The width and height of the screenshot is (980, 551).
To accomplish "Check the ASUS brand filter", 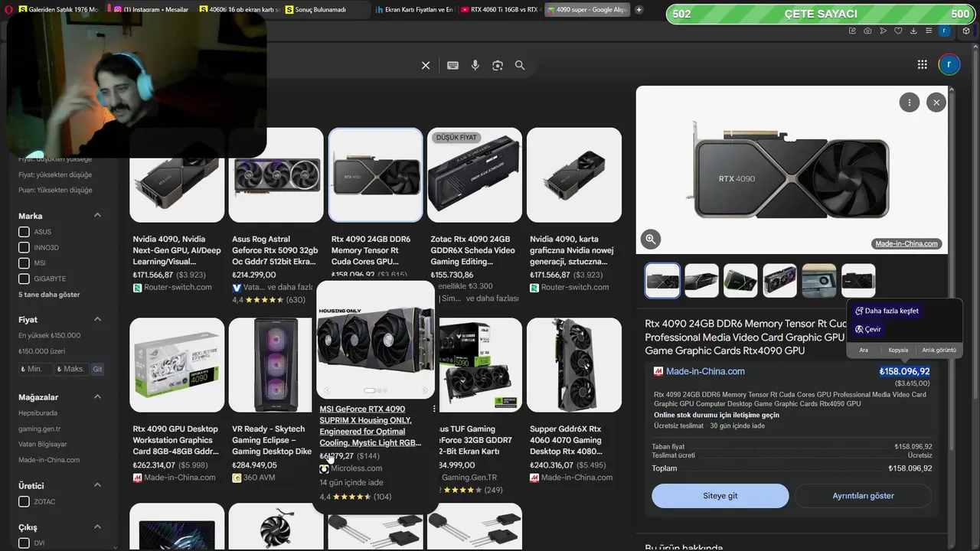I will [x=24, y=232].
